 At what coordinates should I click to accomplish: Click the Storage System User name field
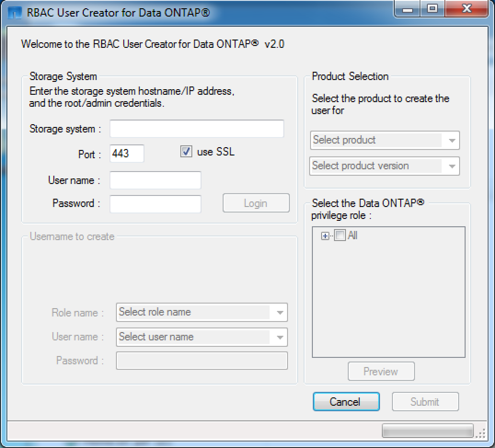tap(155, 180)
